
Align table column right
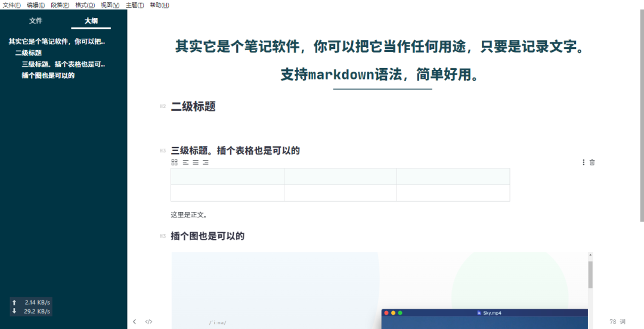click(x=205, y=162)
